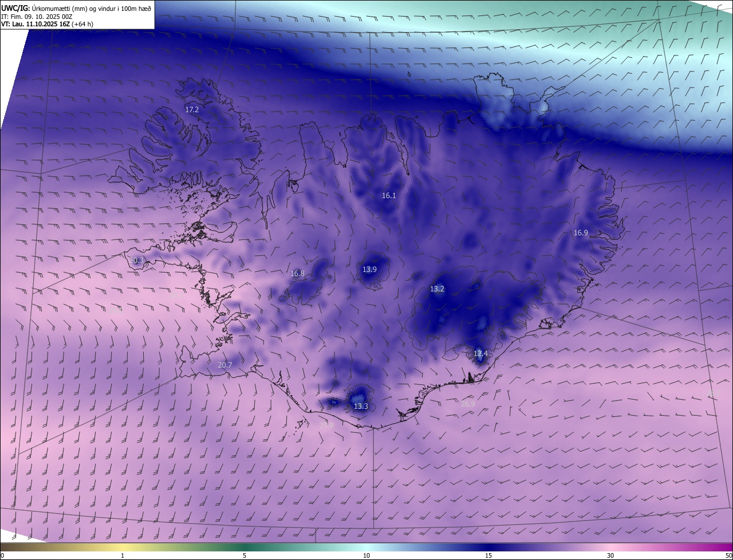Click the 16.1 value in north Iceland
The height and width of the screenshot is (560, 733).
point(389,196)
